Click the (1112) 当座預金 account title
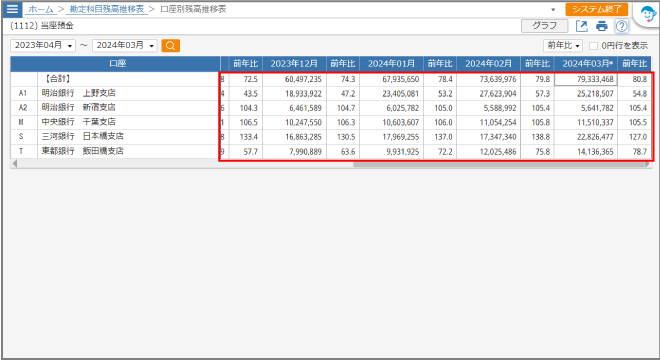The image size is (660, 360). click(41, 26)
